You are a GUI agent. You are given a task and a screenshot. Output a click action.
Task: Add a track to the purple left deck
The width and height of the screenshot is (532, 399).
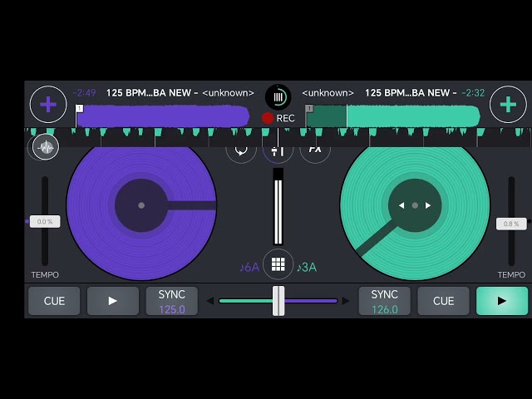coord(48,104)
